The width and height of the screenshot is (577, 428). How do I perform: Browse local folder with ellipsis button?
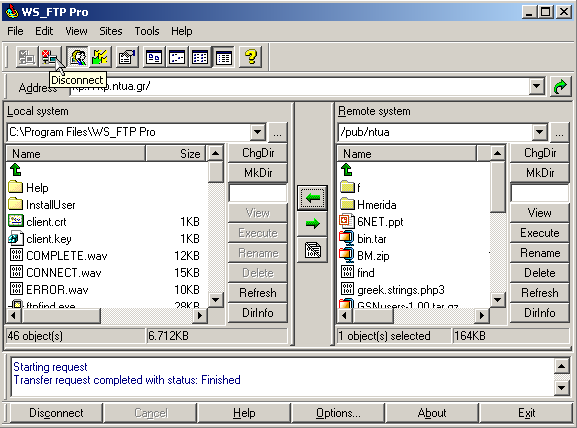(x=277, y=132)
